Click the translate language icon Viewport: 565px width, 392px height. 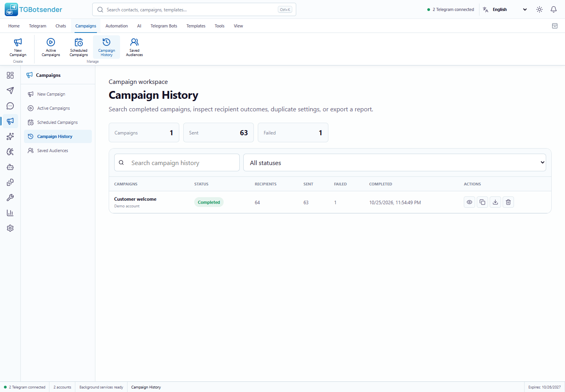tap(486, 9)
